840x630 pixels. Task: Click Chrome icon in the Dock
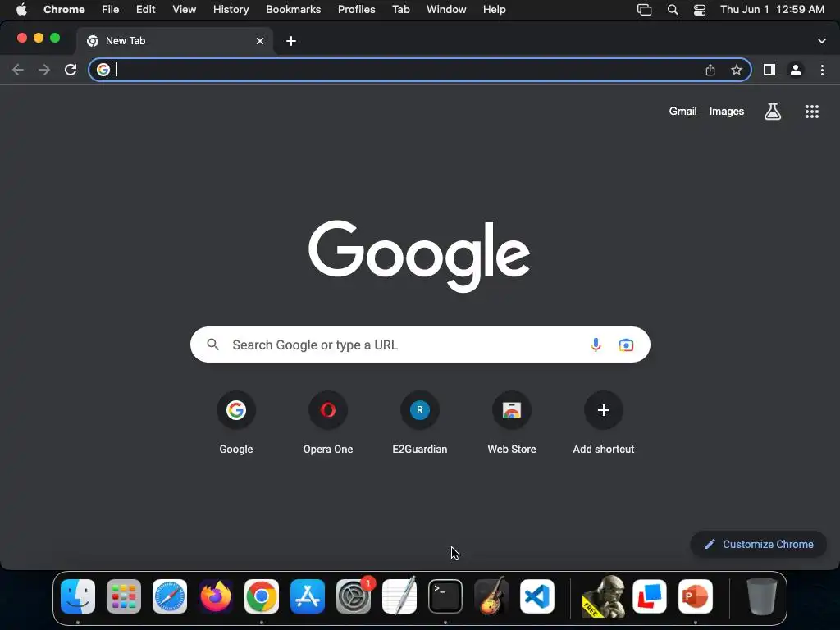point(262,596)
